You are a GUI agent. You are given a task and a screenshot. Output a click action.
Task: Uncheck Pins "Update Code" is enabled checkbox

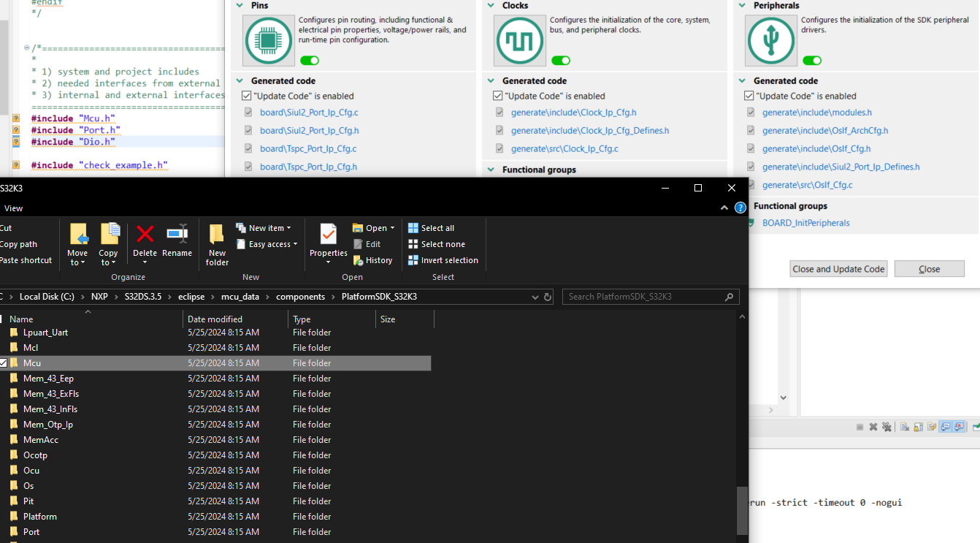click(247, 96)
